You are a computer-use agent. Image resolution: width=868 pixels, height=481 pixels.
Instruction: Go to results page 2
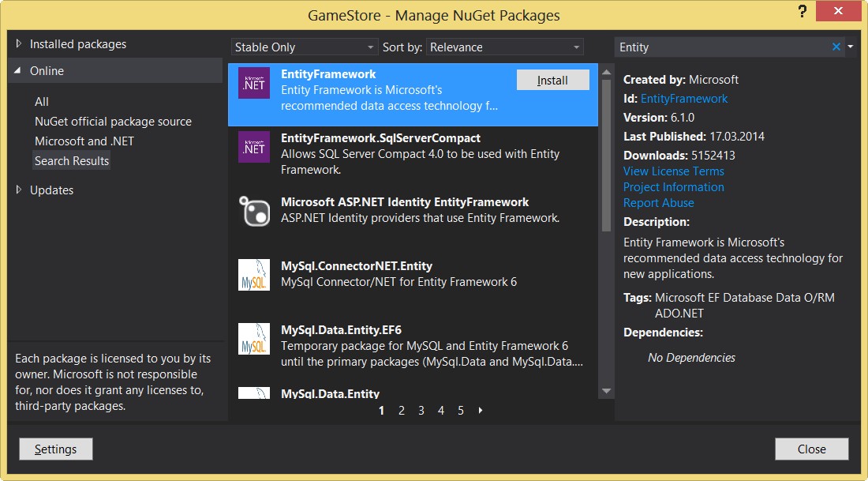pos(402,411)
